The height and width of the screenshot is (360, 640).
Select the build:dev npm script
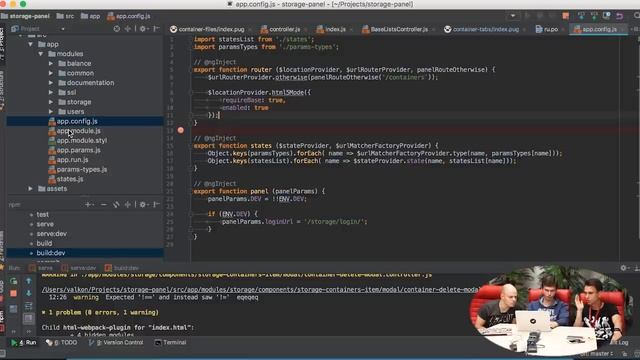[x=51, y=253]
